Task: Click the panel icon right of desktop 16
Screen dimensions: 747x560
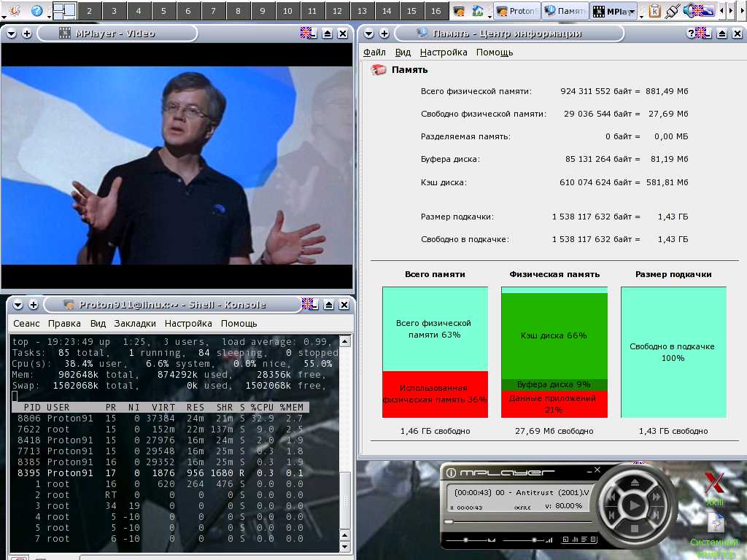Action: (x=459, y=10)
